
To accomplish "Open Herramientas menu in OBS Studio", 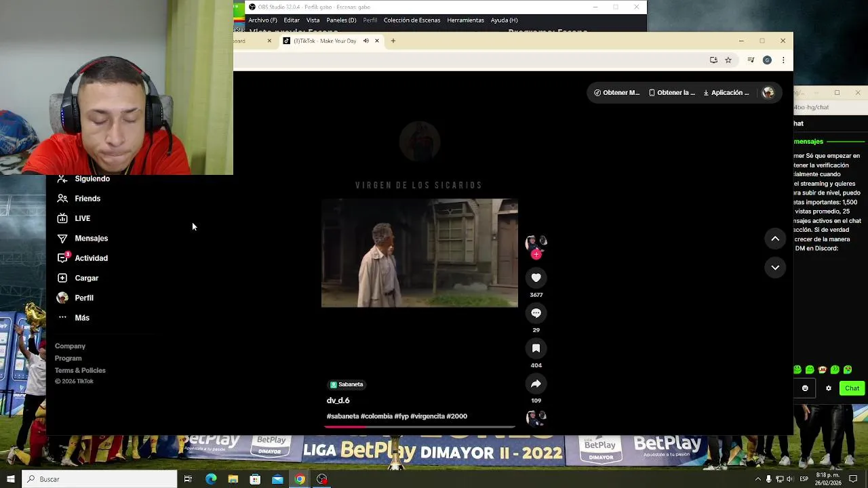I will pyautogui.click(x=465, y=20).
